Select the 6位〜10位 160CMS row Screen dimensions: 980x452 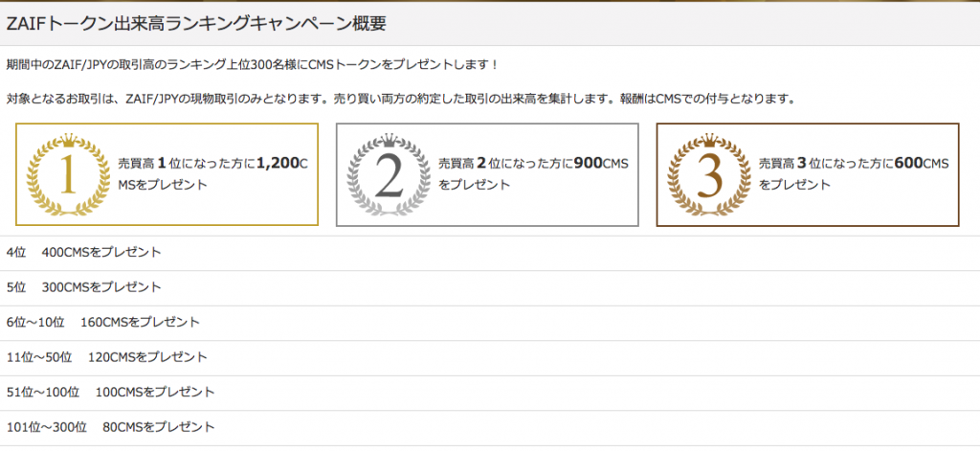(490, 324)
